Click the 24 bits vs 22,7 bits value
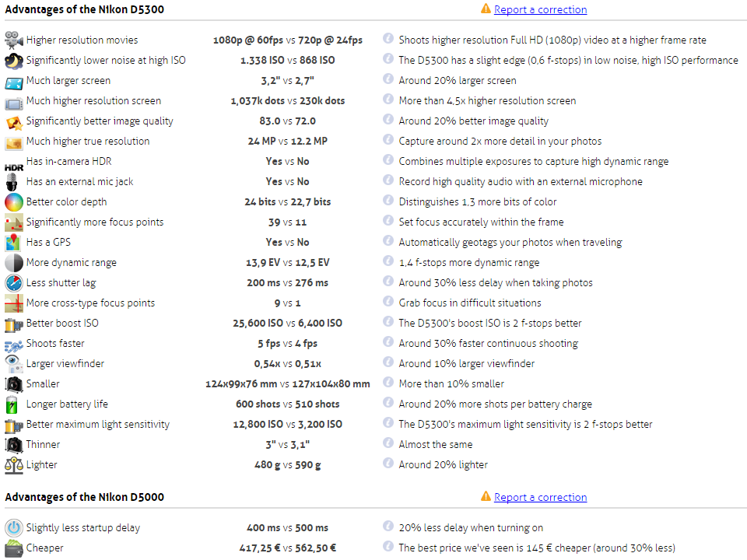Image resolution: width=747 pixels, height=560 pixels. (x=288, y=202)
